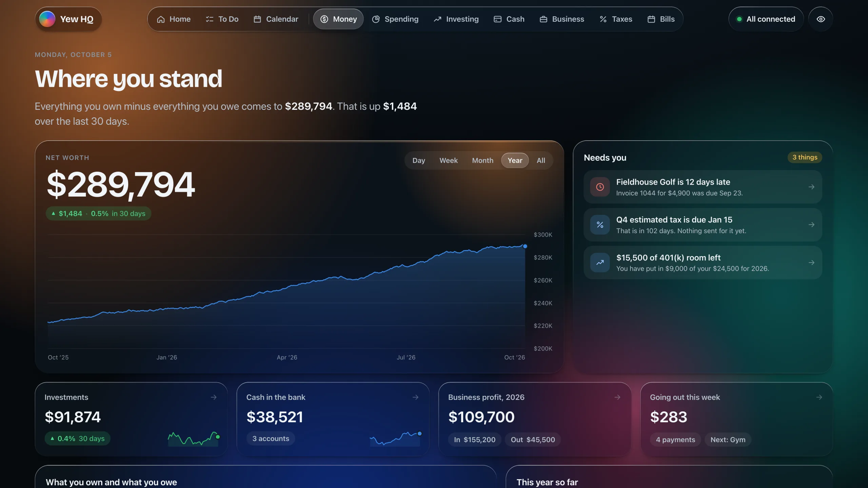868x488 pixels.
Task: Click the trending-up icon beside the 401(k) item
Action: [600, 263]
